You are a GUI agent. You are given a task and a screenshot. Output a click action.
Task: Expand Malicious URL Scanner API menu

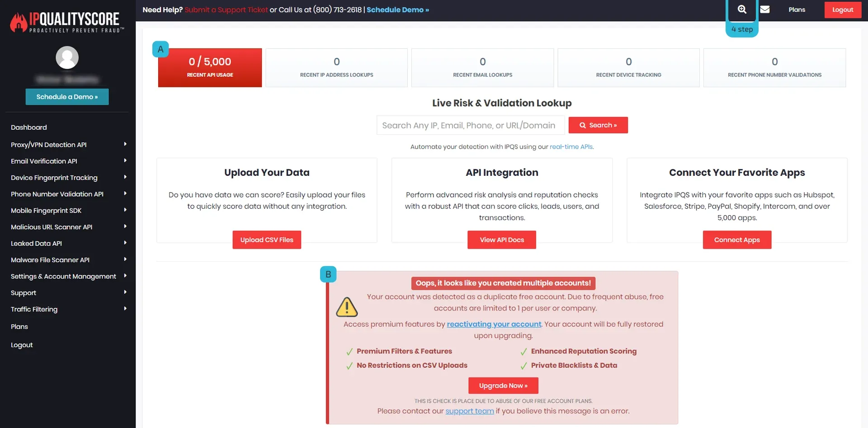(125, 226)
